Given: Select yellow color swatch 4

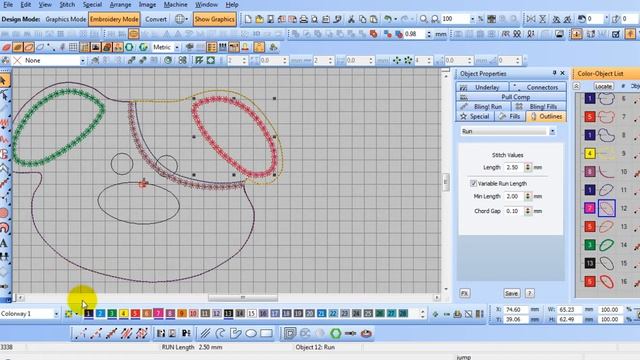Looking at the screenshot, I should tap(124, 313).
